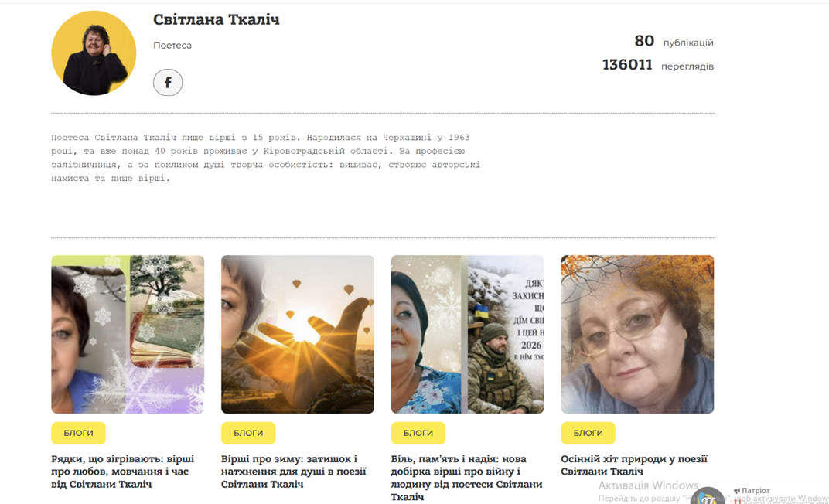Image resolution: width=829 pixels, height=504 pixels.
Task: Open the autumn leaves portrait thumbnail
Action: coord(637,335)
